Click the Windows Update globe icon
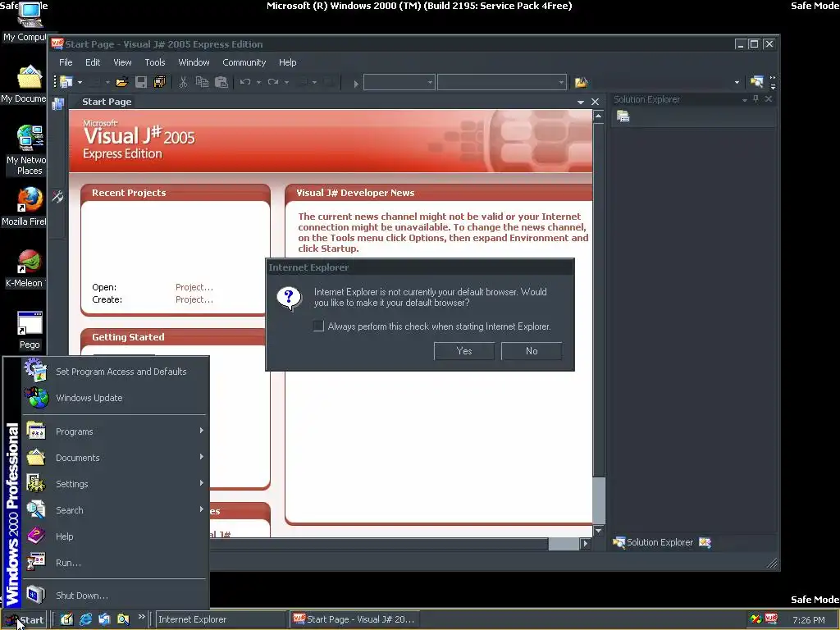Screen dimensions: 840x630 click(x=36, y=398)
